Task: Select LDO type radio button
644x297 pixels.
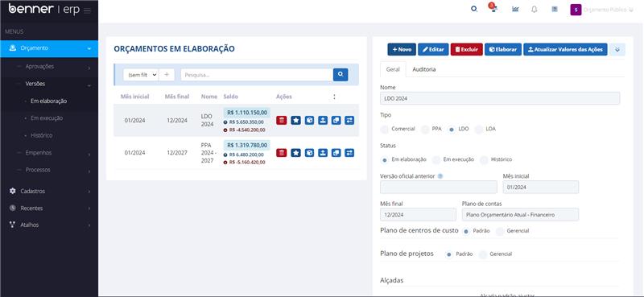Action: [x=452, y=129]
